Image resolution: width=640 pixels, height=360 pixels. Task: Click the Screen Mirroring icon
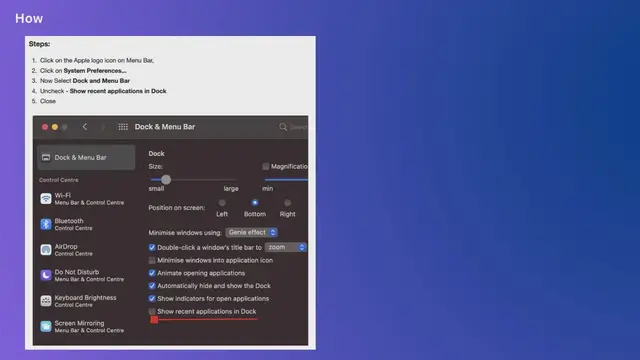click(46, 326)
